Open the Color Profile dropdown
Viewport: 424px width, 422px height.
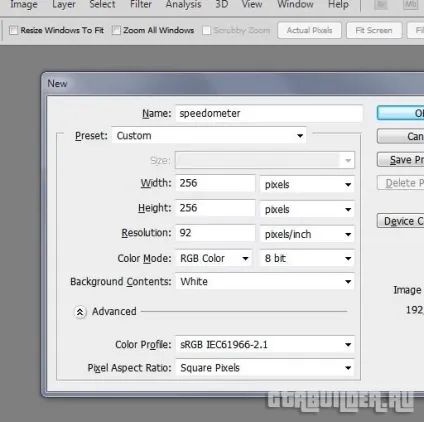pos(265,344)
